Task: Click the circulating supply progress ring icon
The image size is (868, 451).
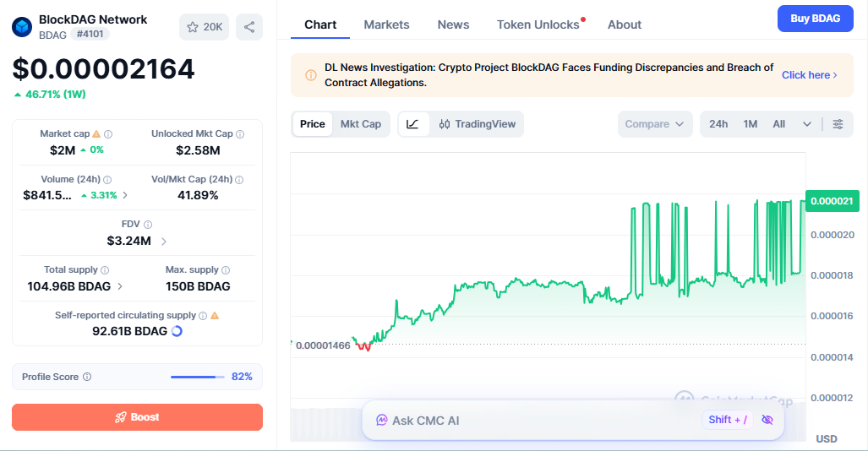Action: (177, 331)
